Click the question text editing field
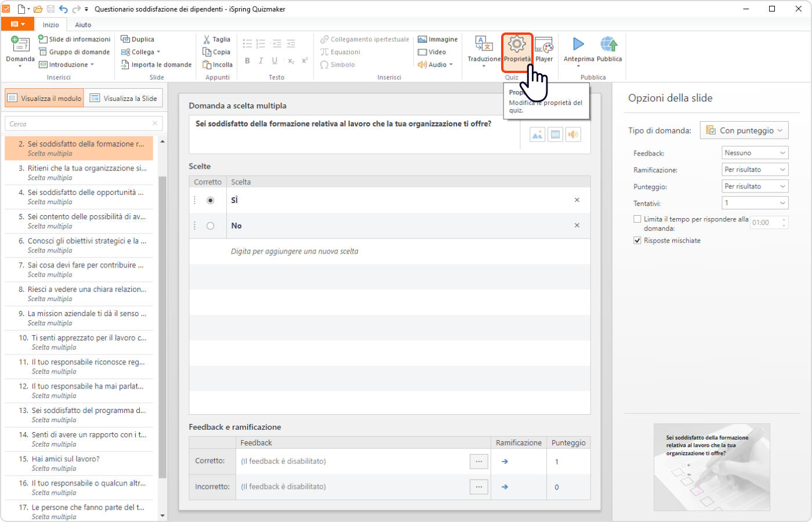This screenshot has height=522, width=812. click(x=355, y=135)
